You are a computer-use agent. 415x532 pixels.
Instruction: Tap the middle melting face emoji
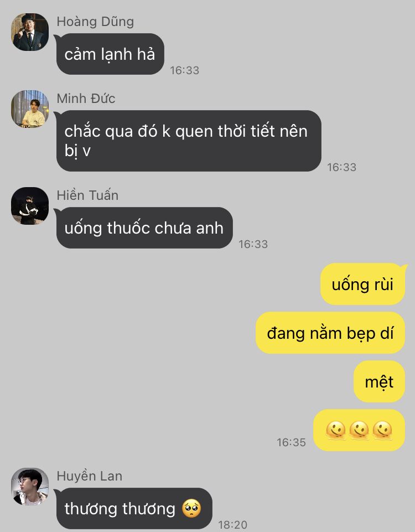point(359,430)
